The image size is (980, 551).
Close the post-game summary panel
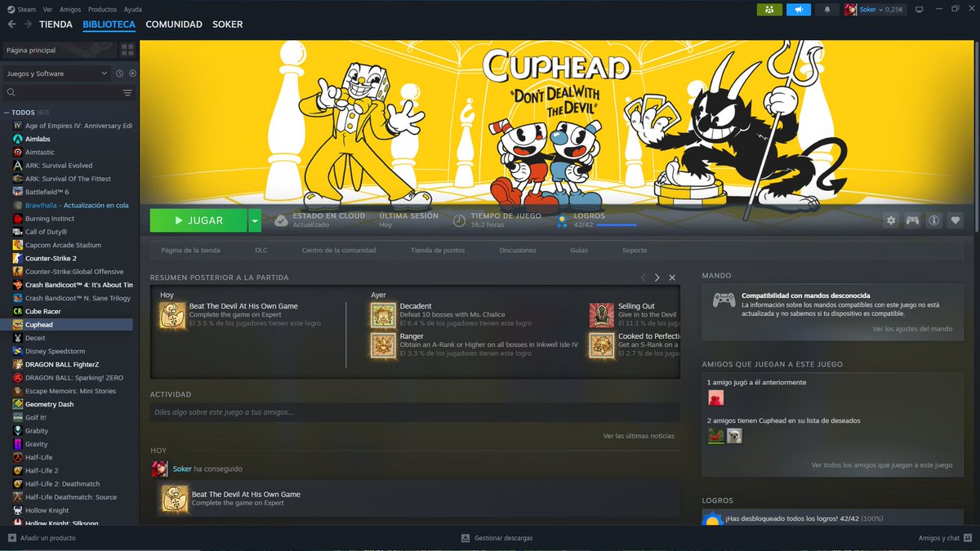point(672,278)
